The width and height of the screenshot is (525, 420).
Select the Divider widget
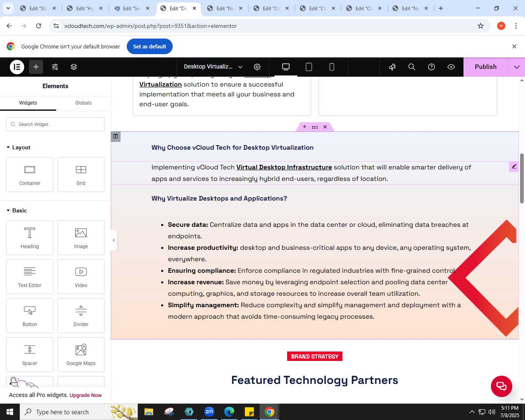click(81, 315)
